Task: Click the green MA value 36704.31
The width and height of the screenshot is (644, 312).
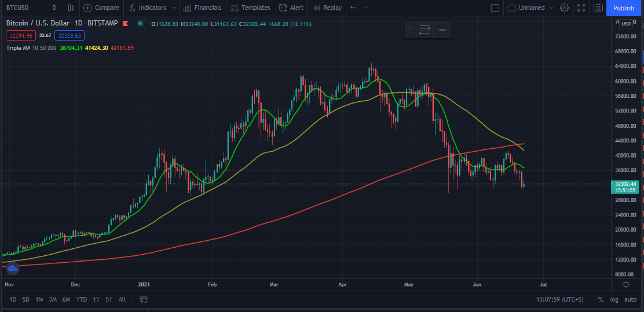Action: coord(71,47)
